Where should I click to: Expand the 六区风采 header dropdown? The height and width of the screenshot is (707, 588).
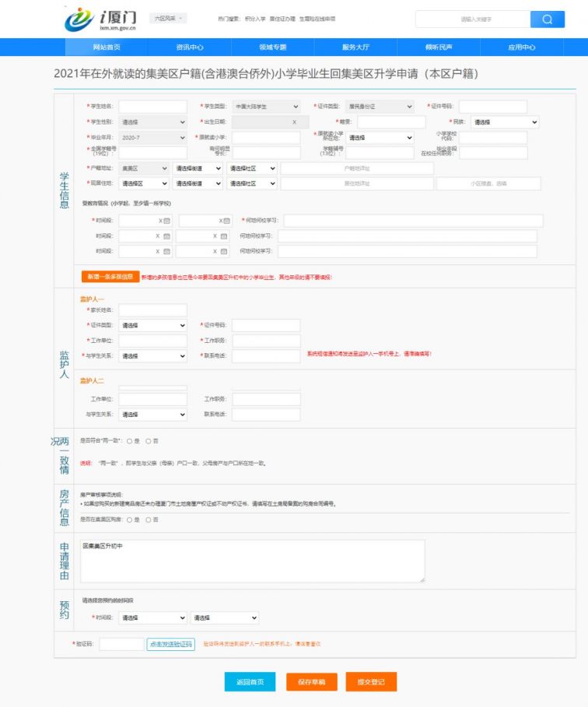(x=168, y=19)
